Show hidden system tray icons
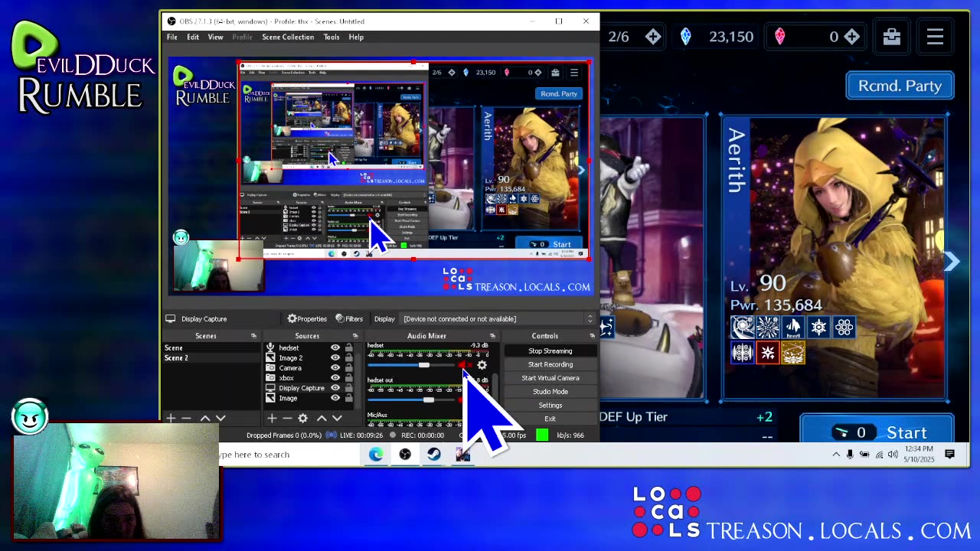Viewport: 980px width, 551px height. [x=836, y=455]
